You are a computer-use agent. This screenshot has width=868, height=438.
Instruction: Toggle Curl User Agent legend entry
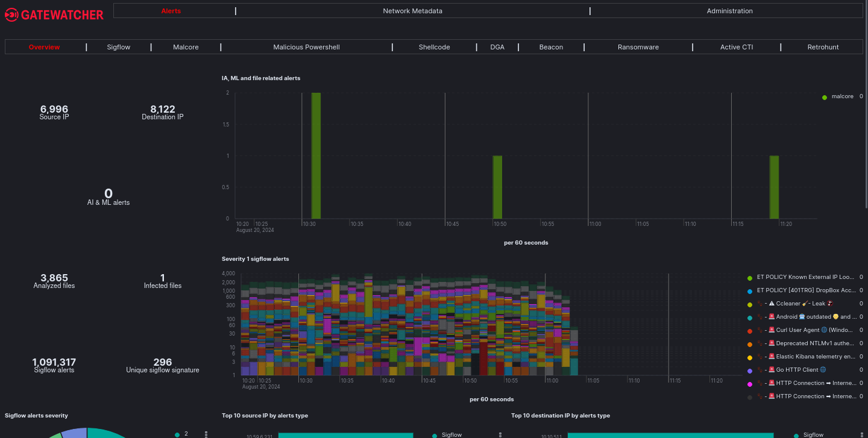coord(805,330)
